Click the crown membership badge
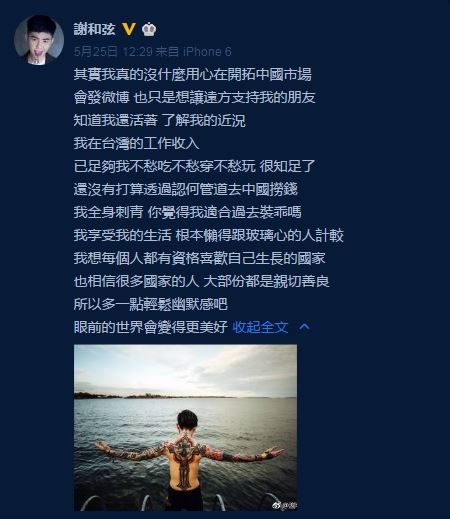This screenshot has width=450, height=519. click(x=149, y=29)
